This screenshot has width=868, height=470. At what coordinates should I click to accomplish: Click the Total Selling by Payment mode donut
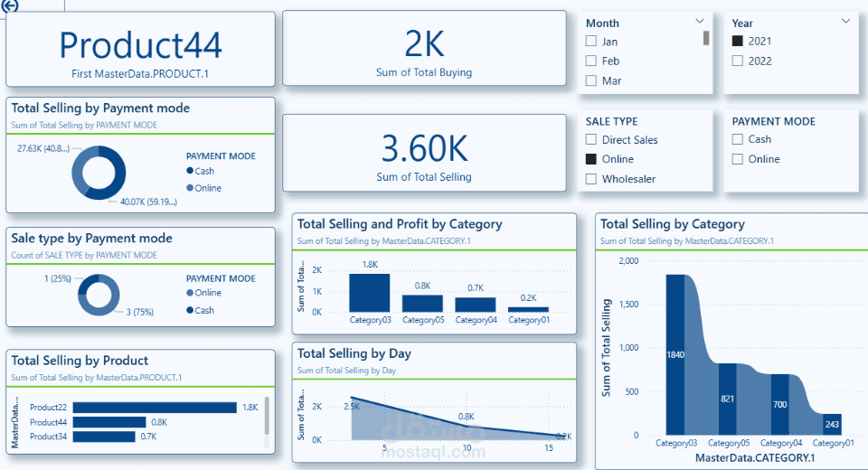click(99, 173)
